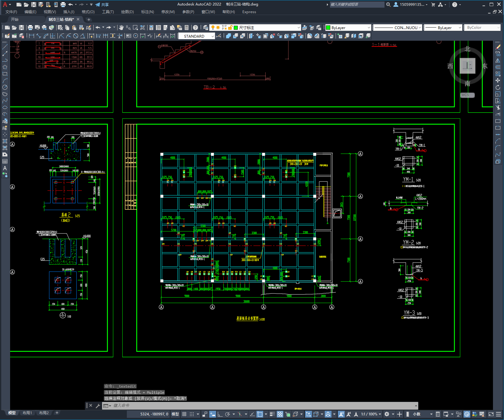
Task: Select the Hatch tool in left toolbar
Action: pyautogui.click(x=5, y=141)
